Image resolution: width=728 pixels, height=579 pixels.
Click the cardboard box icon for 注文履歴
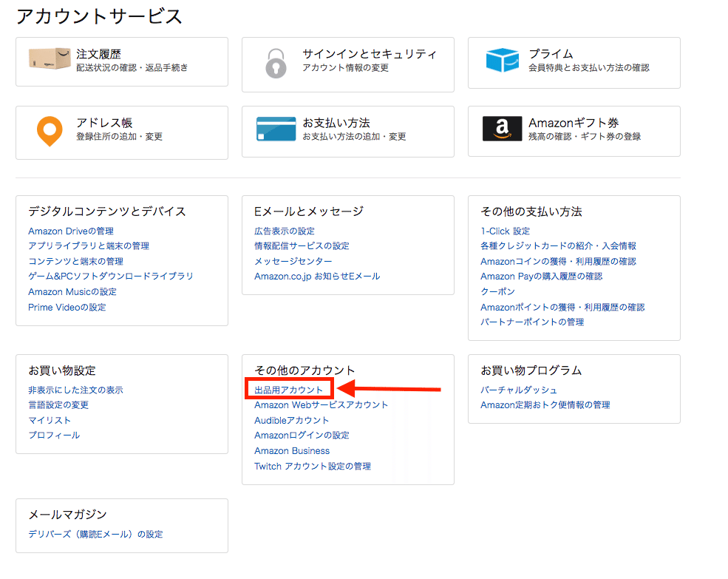[x=50, y=58]
